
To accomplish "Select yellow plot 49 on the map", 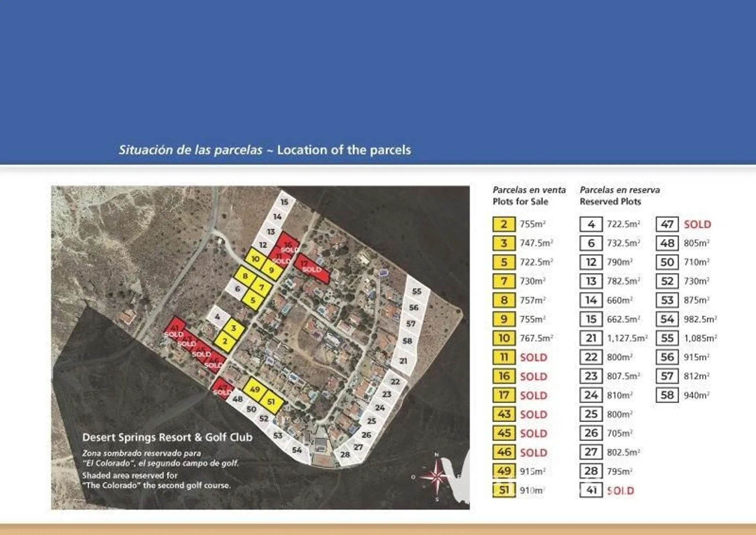I will [x=255, y=389].
